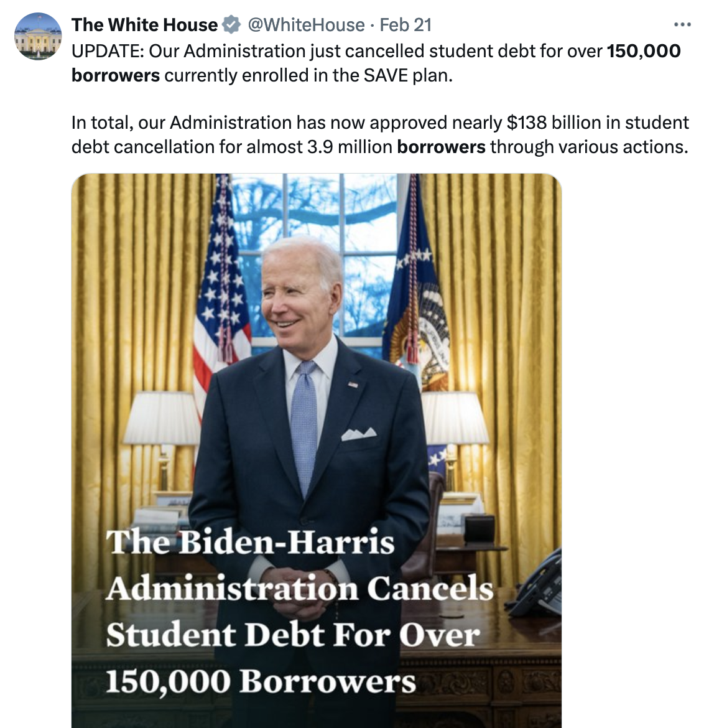Click the "The White House" display name
The height and width of the screenshot is (728, 709).
tap(144, 25)
